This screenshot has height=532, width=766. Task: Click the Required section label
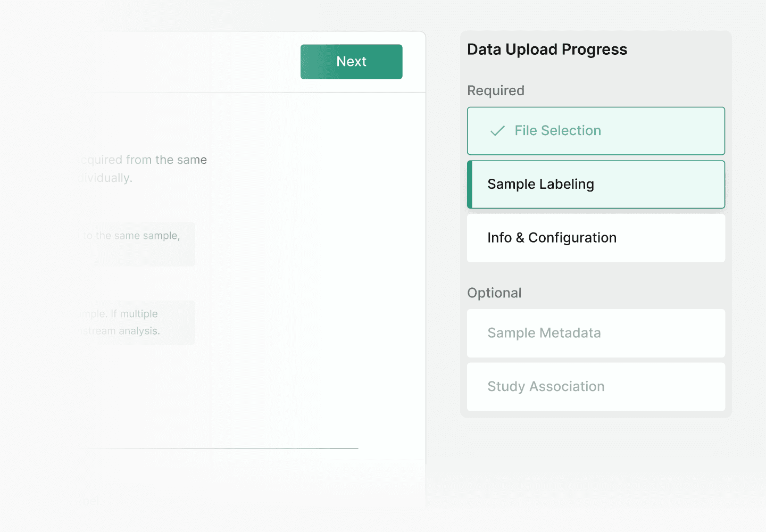click(x=496, y=90)
